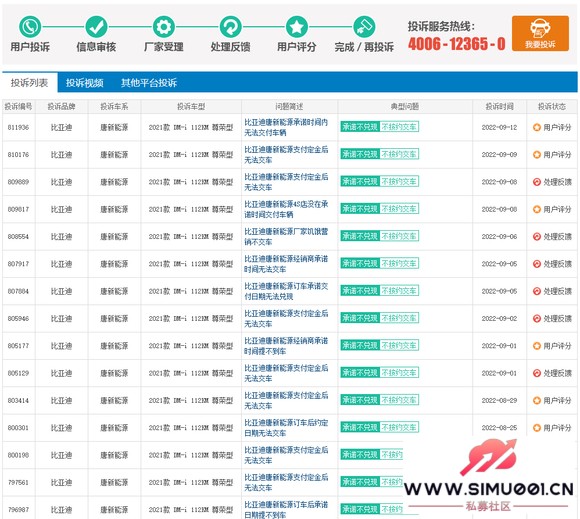Switch to the 投诉列表 tab

coord(30,82)
